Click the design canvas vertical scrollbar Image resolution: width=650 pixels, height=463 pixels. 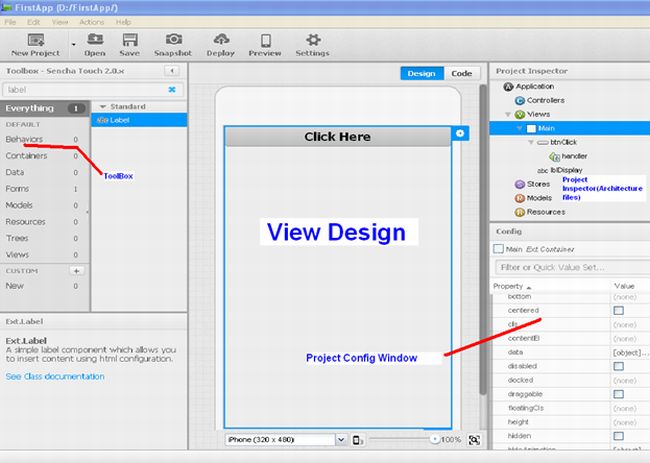coord(483,240)
